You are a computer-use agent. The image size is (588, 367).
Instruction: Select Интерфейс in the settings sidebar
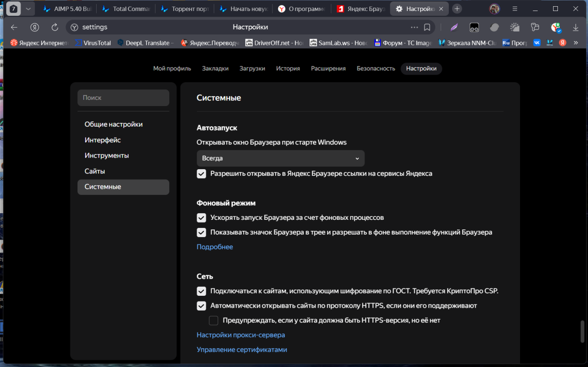(103, 140)
